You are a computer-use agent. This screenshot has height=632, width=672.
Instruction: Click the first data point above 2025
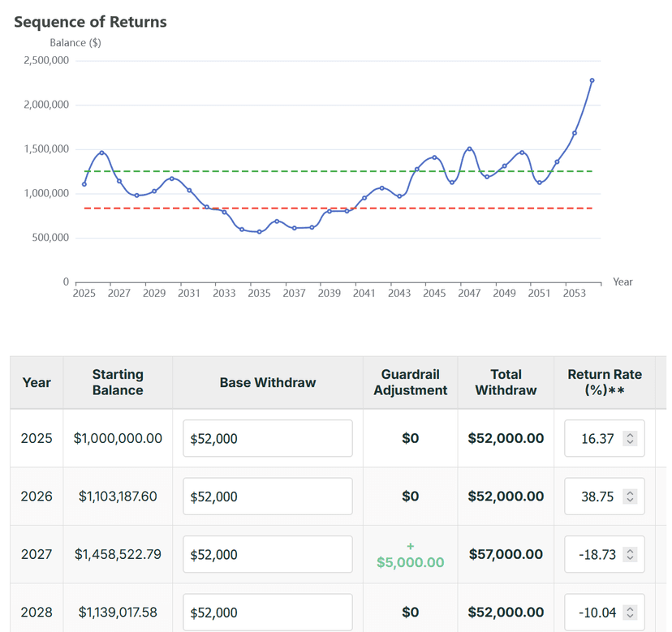84,184
